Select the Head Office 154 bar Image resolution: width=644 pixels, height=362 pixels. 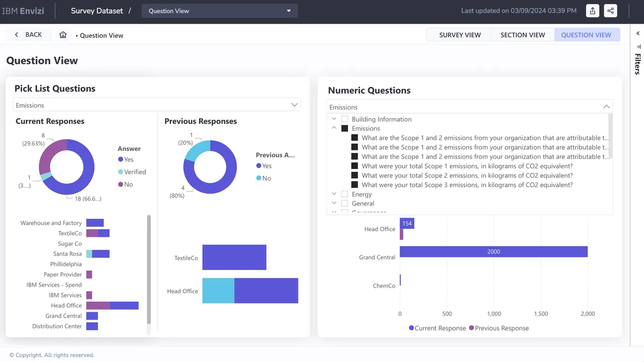407,223
